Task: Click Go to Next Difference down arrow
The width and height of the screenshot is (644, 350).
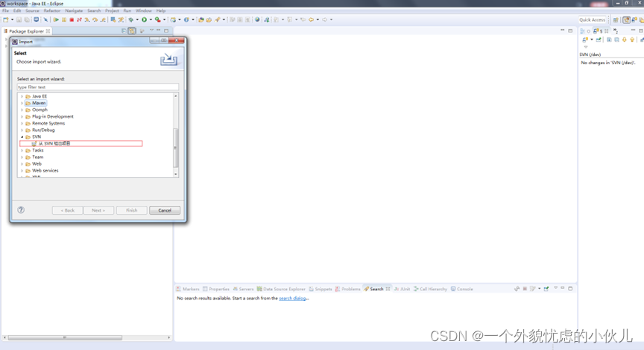Action: pyautogui.click(x=625, y=40)
